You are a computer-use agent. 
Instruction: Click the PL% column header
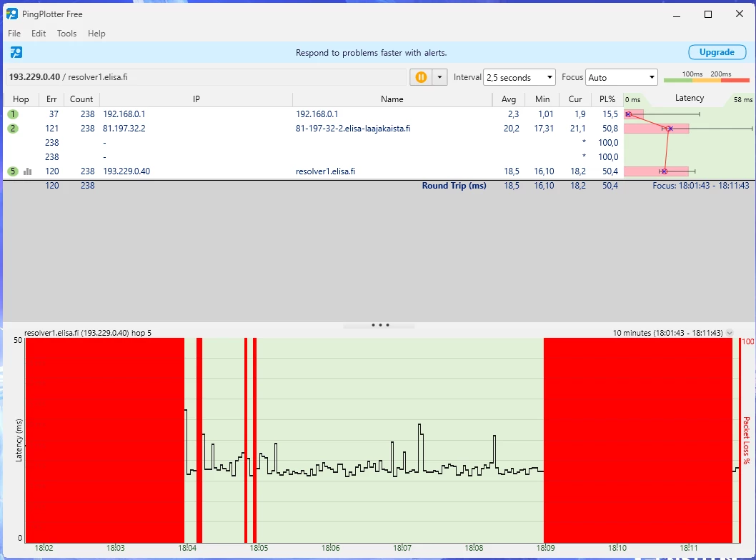(x=607, y=99)
